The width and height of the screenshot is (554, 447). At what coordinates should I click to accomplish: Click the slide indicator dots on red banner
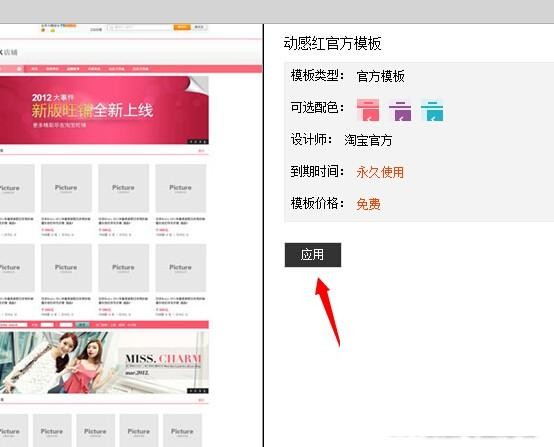coord(198,142)
